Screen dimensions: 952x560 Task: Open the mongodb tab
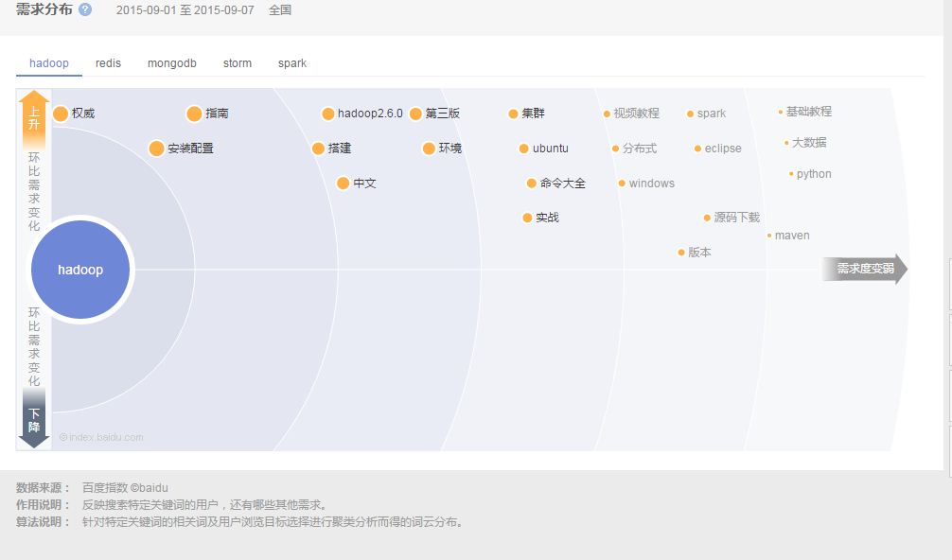pyautogui.click(x=172, y=63)
